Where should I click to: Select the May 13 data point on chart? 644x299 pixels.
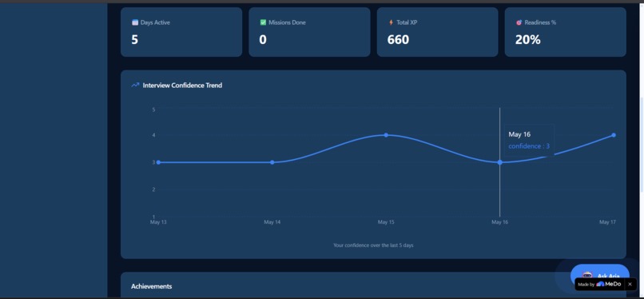coord(158,162)
